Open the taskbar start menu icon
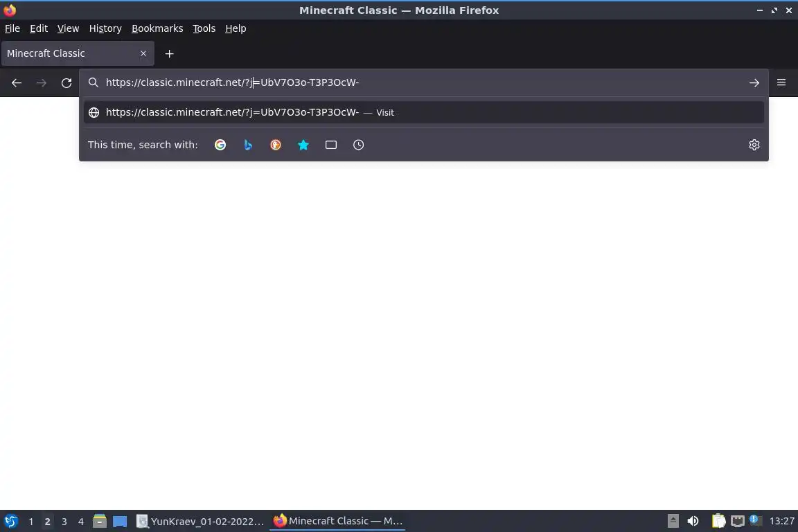 click(10, 522)
